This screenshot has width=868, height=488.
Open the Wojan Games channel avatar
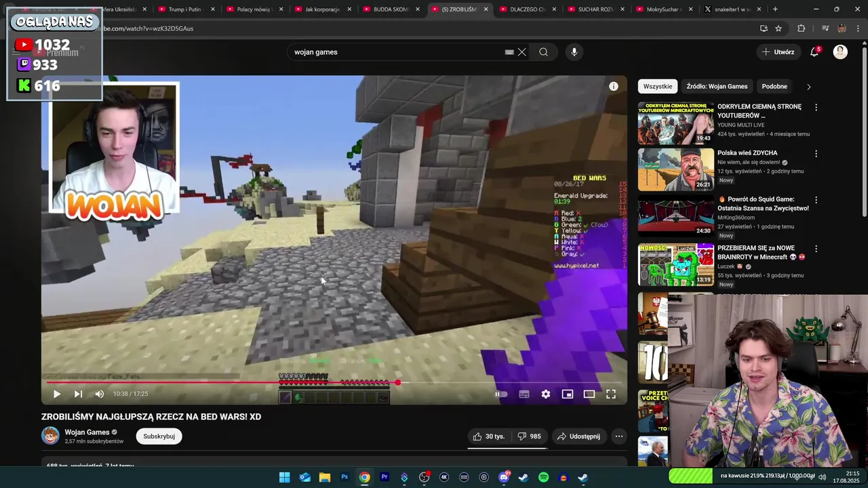coord(51,436)
